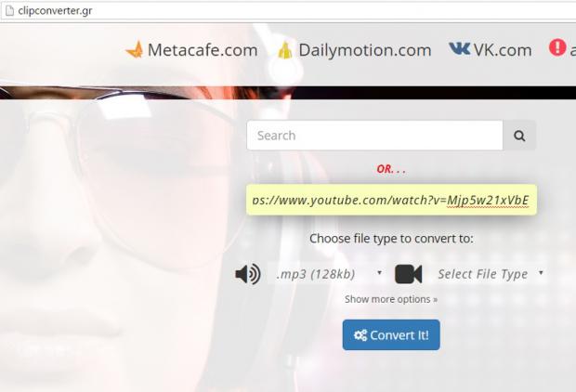576x392 pixels.
Task: Click the speaker audio icon
Action: (247, 274)
